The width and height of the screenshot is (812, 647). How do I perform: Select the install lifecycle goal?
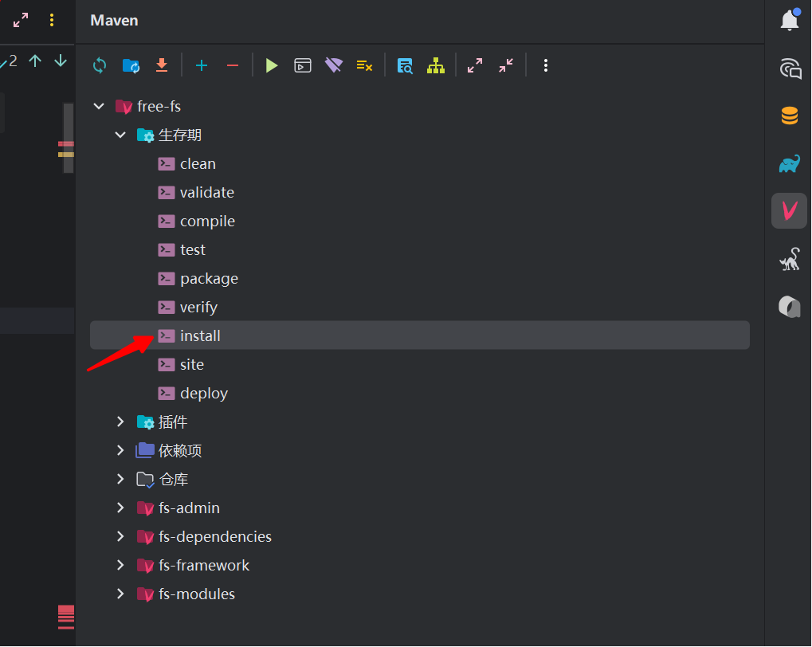click(200, 335)
